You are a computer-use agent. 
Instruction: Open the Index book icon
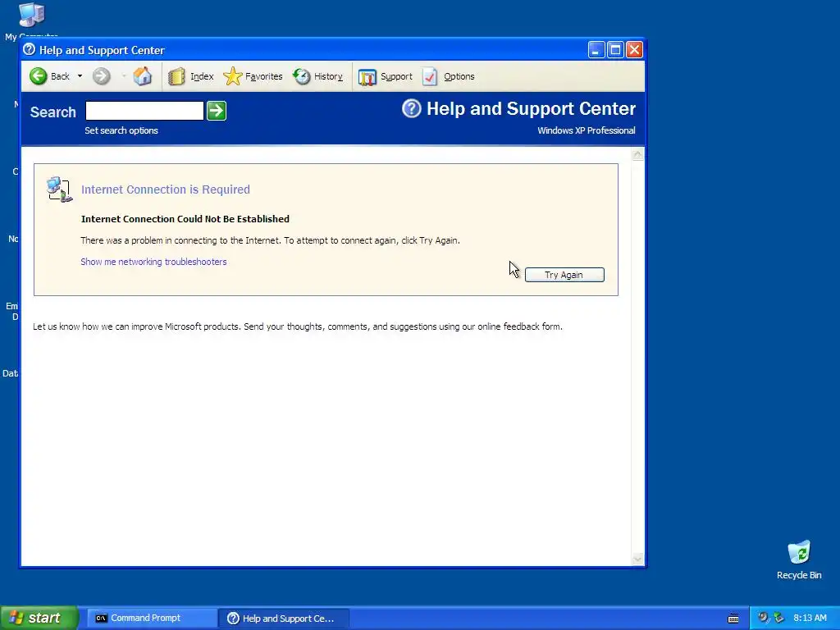tap(176, 76)
